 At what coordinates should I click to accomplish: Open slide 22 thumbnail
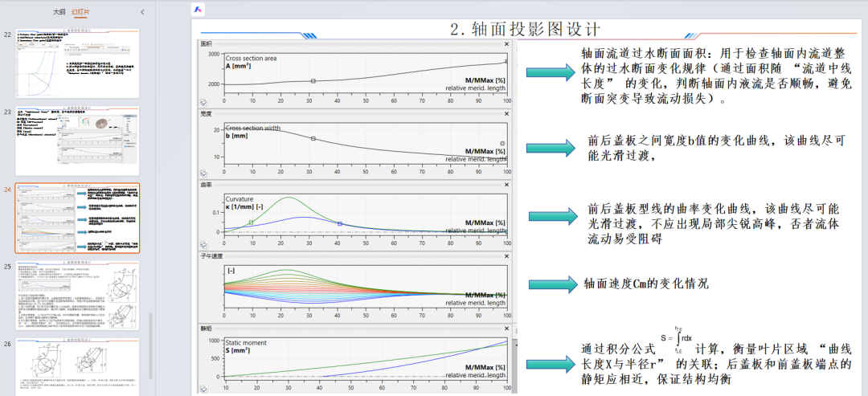77,65
